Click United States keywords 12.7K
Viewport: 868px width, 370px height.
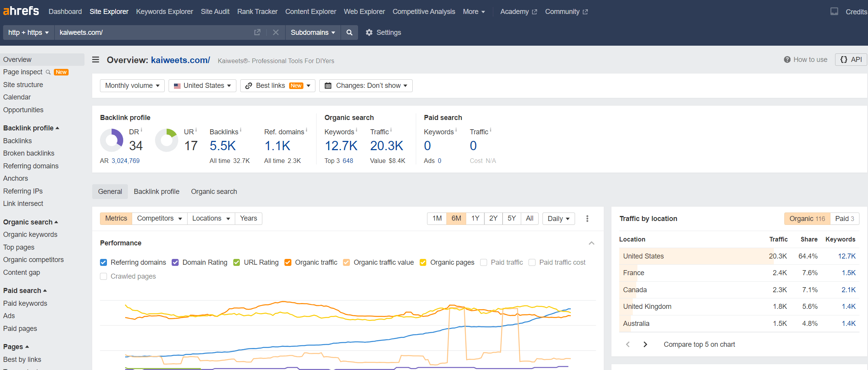[x=847, y=256]
